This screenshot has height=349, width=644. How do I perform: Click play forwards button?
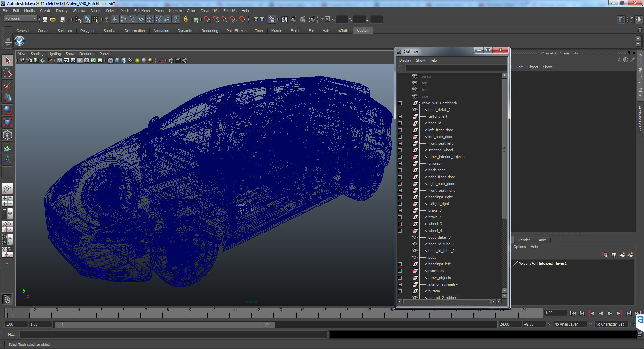coord(610,313)
